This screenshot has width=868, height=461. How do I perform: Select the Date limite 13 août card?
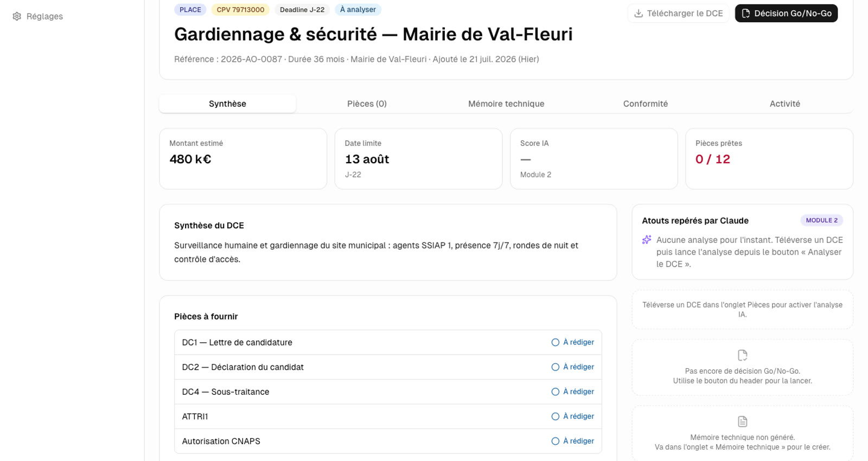[x=418, y=159]
